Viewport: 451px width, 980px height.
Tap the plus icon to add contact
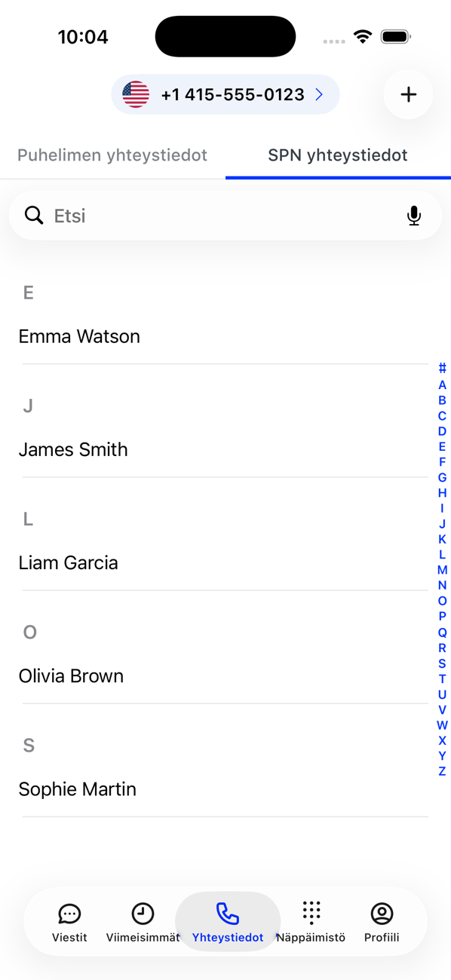[408, 94]
